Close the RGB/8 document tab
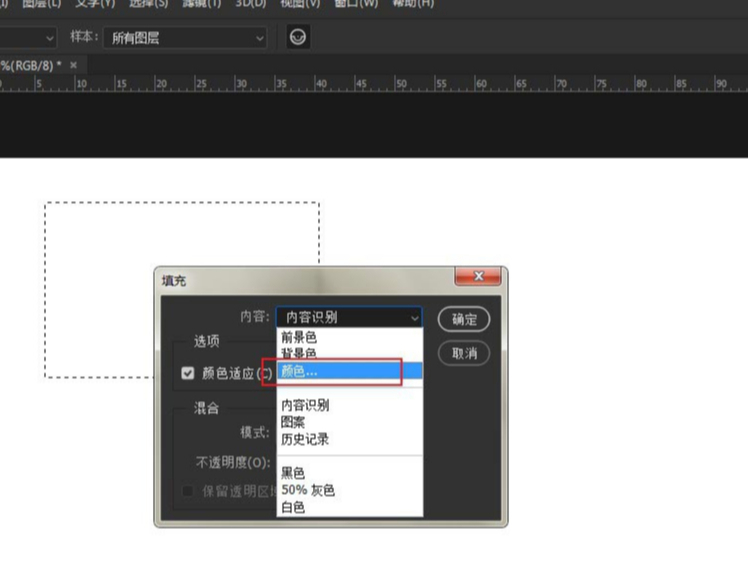Image resolution: width=748 pixels, height=561 pixels. [x=73, y=65]
